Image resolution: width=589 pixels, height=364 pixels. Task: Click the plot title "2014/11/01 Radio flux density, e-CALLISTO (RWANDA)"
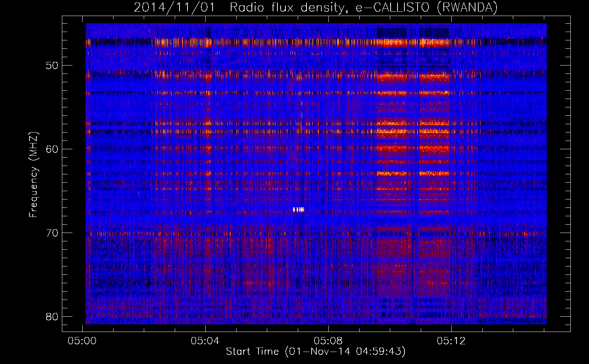(x=316, y=8)
